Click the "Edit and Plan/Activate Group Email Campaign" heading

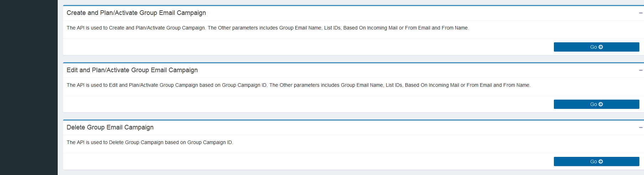click(132, 70)
